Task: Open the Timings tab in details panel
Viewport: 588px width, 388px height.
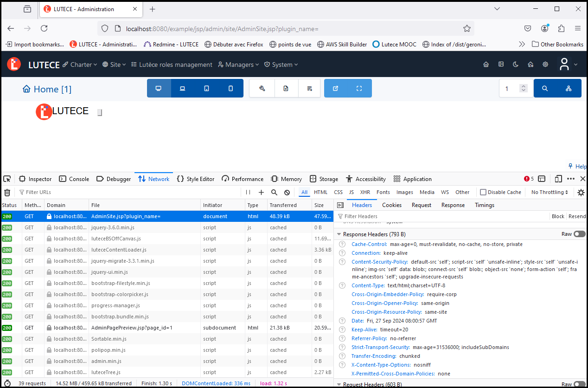Action: click(485, 205)
